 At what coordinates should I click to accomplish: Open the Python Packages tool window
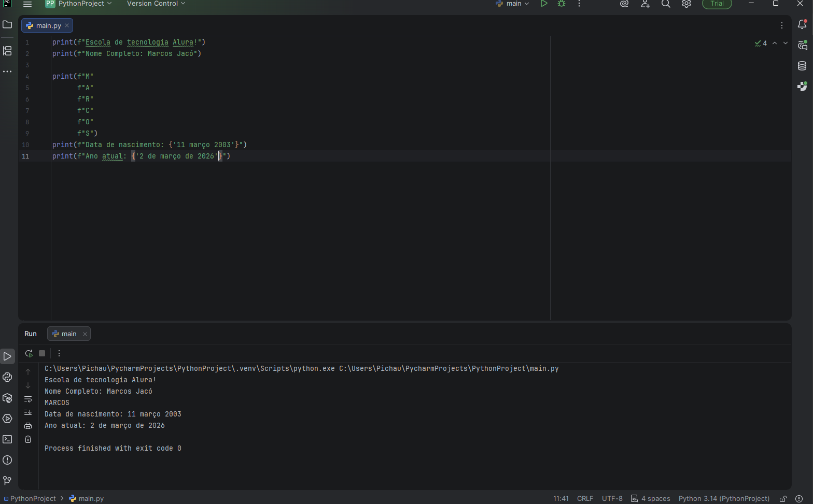click(x=7, y=398)
